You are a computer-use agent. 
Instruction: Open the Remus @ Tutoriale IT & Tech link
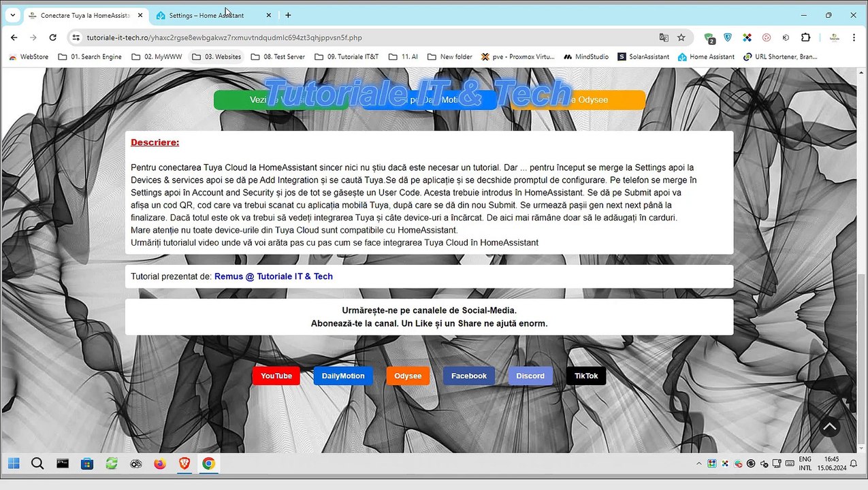click(x=274, y=276)
